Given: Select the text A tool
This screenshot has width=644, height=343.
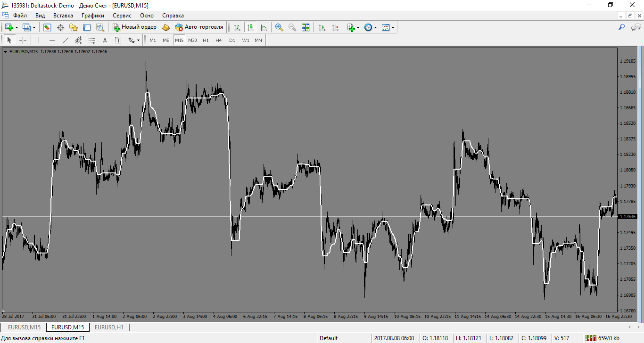Looking at the screenshot, I should [105, 40].
